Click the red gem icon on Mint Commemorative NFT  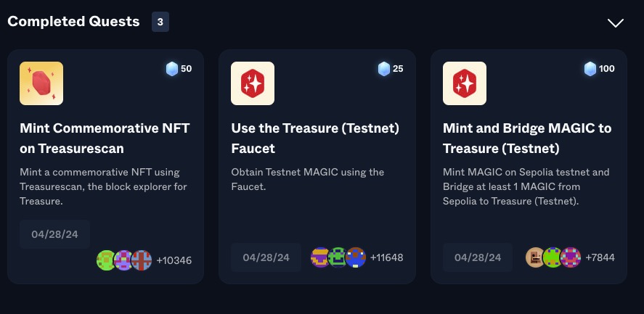pos(41,83)
